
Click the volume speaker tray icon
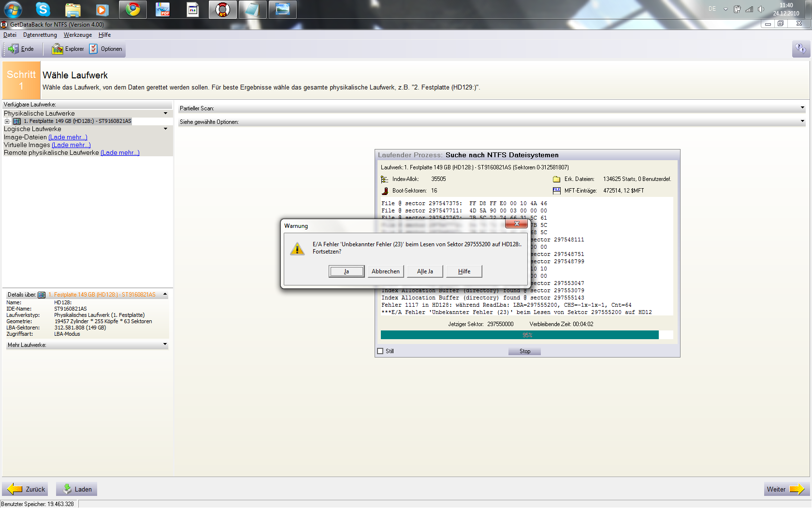[x=761, y=9]
